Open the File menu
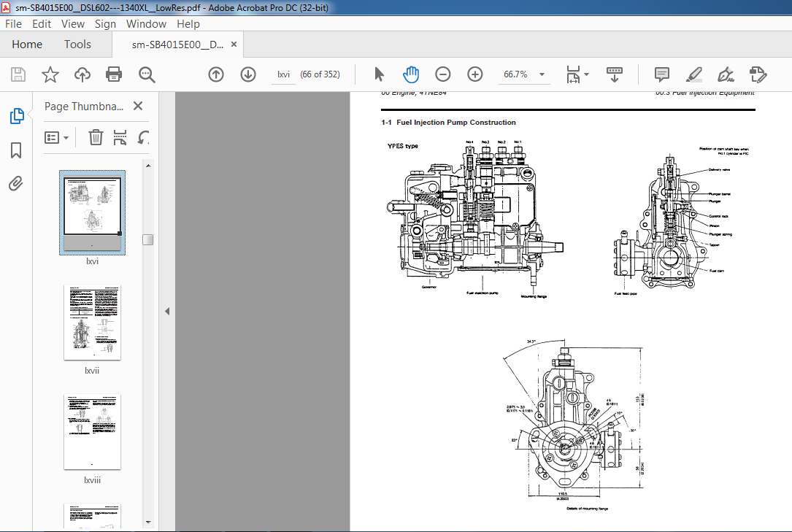792x532 pixels. pyautogui.click(x=14, y=24)
